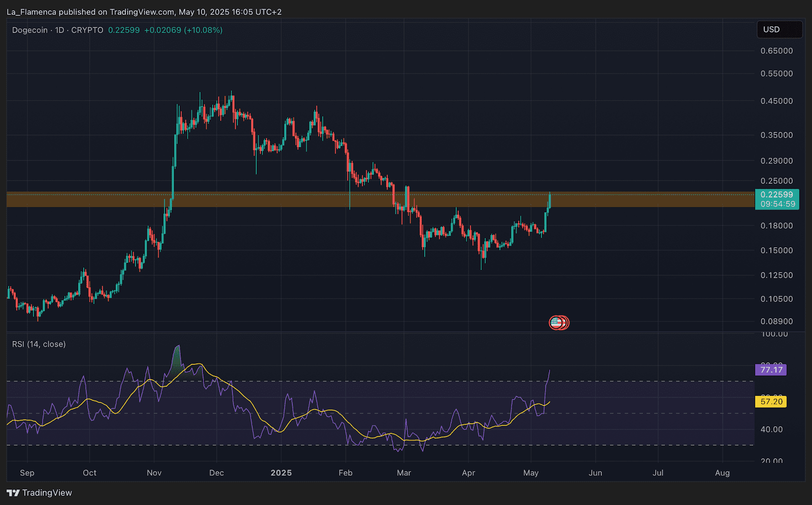Click the Mar label on time axis
The width and height of the screenshot is (812, 505).
pos(404,473)
